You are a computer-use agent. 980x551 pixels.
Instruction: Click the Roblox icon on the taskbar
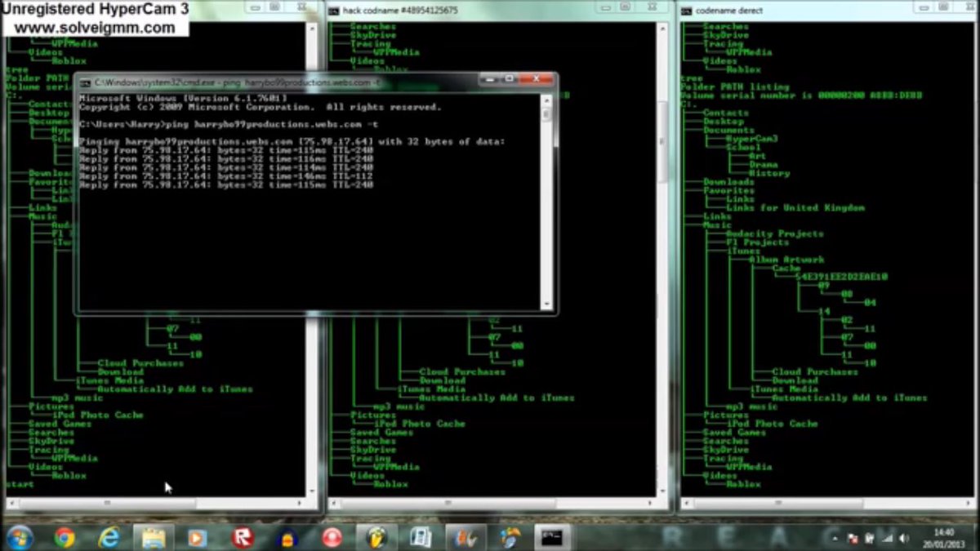[243, 537]
